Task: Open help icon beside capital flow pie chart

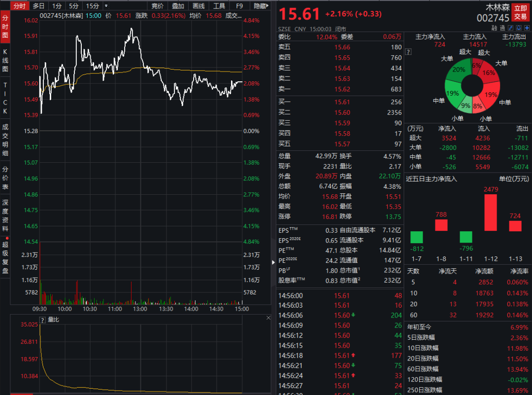Action: tap(408, 52)
